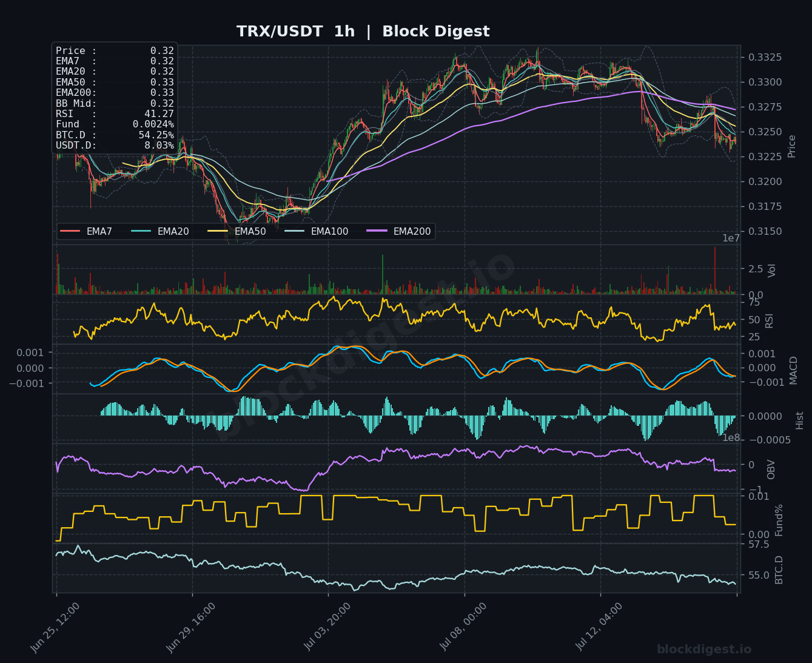812x663 pixels.
Task: Click the Jun 25, 12:00 date label
Action: pyautogui.click(x=55, y=627)
